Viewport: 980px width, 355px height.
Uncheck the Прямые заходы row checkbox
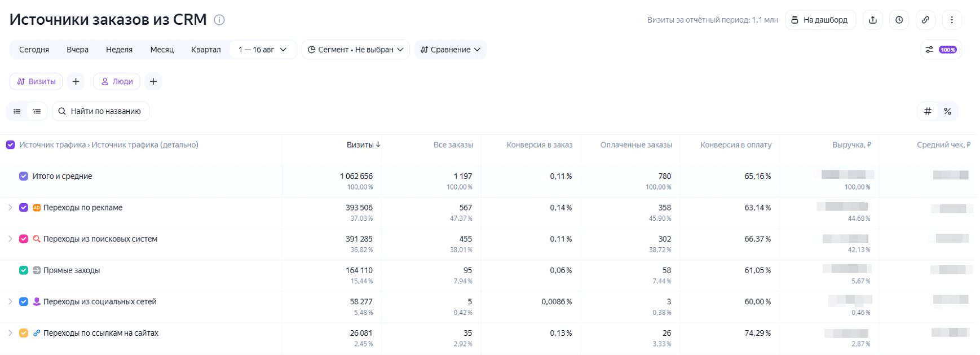pyautogui.click(x=24, y=270)
